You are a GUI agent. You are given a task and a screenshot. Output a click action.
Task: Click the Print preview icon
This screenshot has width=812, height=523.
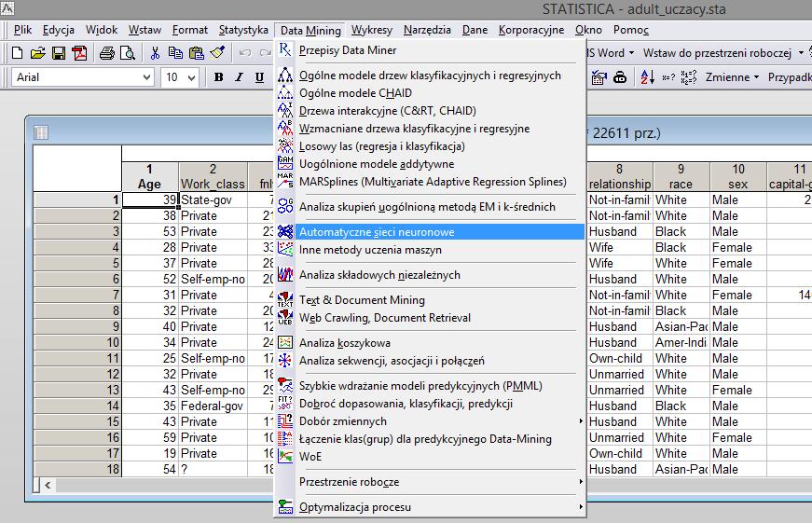128,53
